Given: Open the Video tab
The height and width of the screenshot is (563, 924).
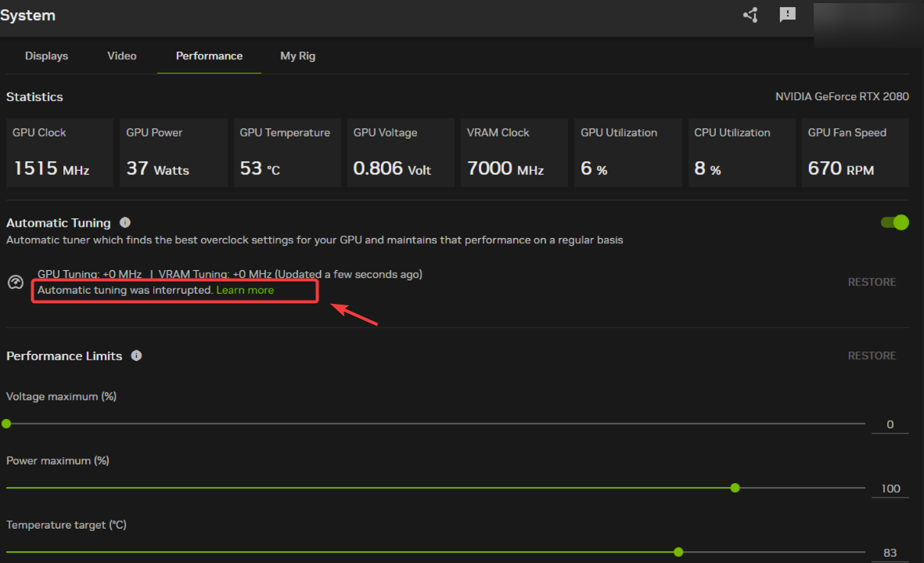Looking at the screenshot, I should pos(122,56).
